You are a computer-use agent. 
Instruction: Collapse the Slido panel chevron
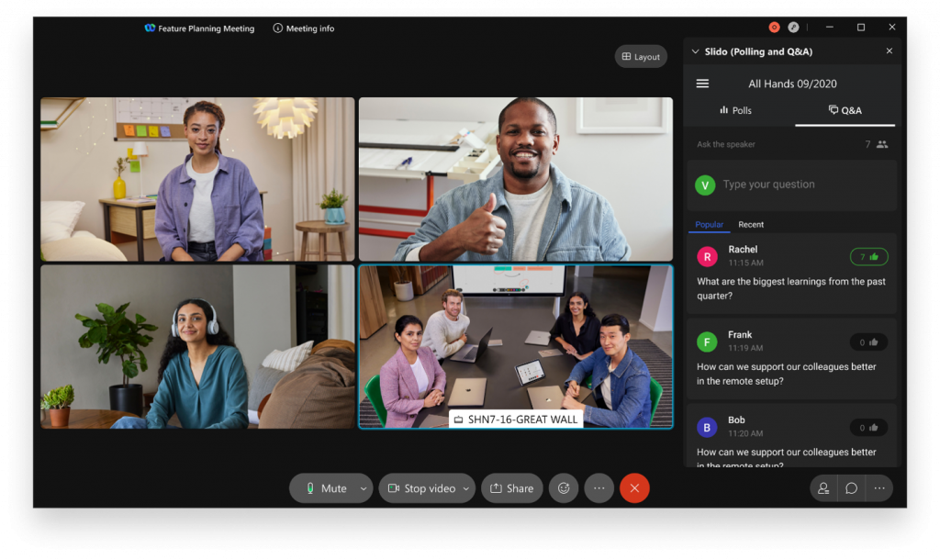(695, 51)
